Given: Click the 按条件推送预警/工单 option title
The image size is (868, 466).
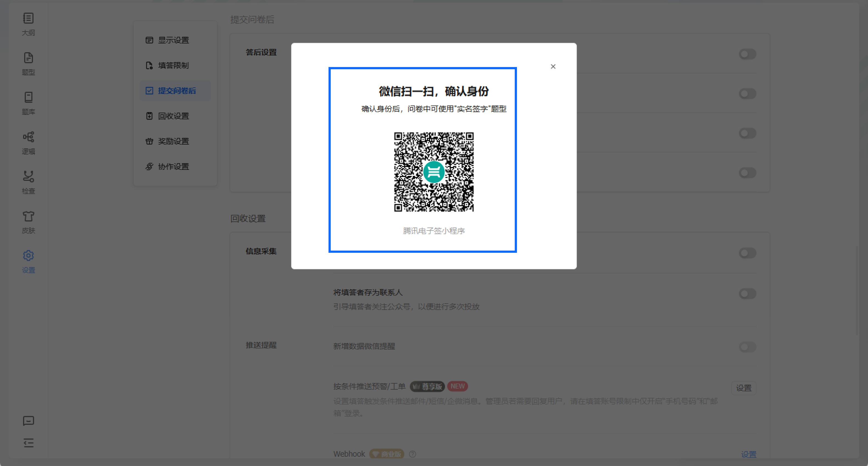Looking at the screenshot, I should [x=369, y=387].
